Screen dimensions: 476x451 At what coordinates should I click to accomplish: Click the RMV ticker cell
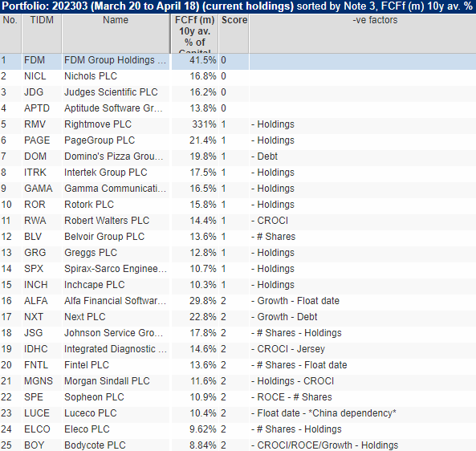(x=42, y=124)
